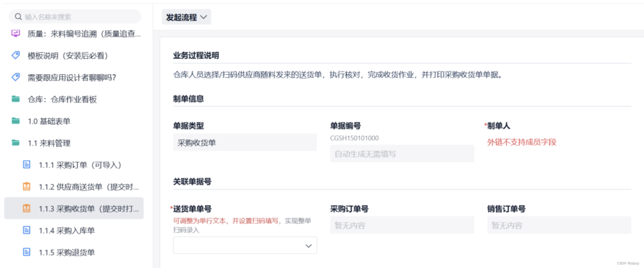Viewport: 644px width, 268px height.
Task: Click the open folder icon for 1.1 来料管理
Action: point(16,143)
